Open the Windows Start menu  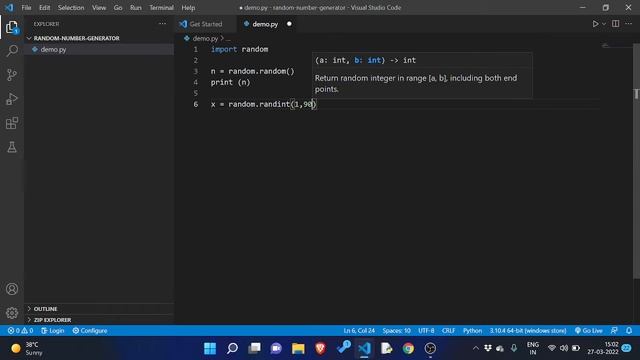(x=210, y=348)
